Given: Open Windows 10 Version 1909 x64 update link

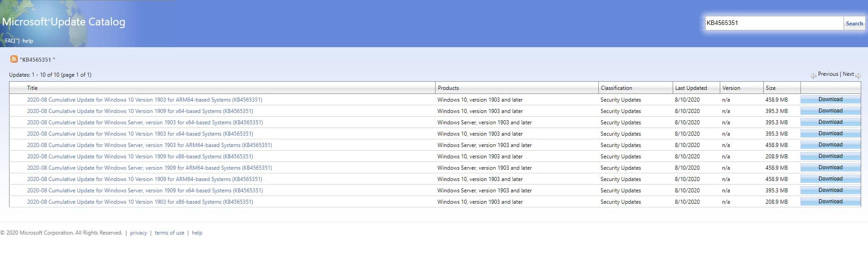Looking at the screenshot, I should point(140,111).
